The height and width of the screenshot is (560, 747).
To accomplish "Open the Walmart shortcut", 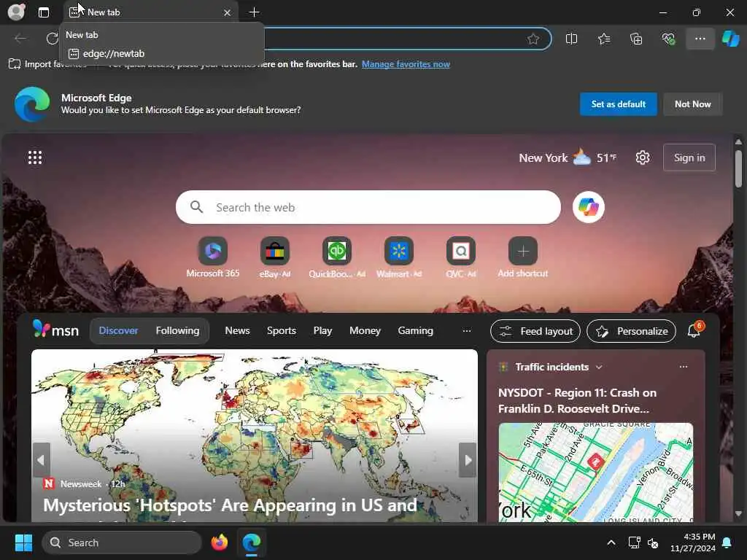I will point(399,257).
